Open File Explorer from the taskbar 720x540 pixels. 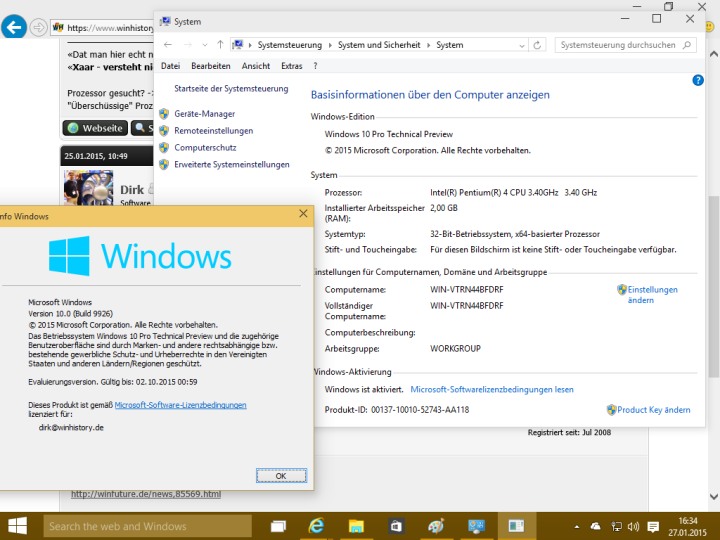pyautogui.click(x=356, y=526)
